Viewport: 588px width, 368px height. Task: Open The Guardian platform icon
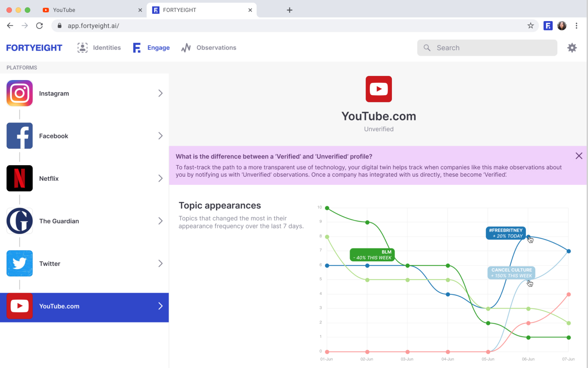pos(19,221)
